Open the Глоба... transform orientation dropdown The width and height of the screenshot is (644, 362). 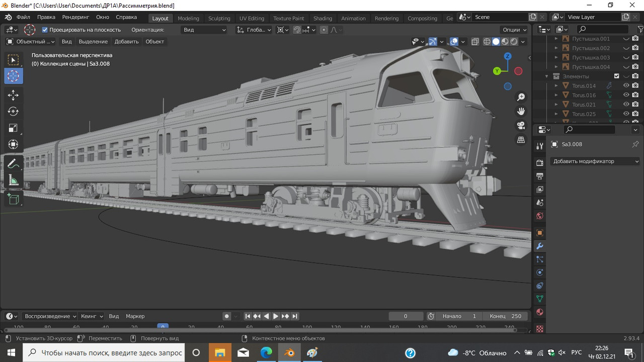pyautogui.click(x=254, y=30)
